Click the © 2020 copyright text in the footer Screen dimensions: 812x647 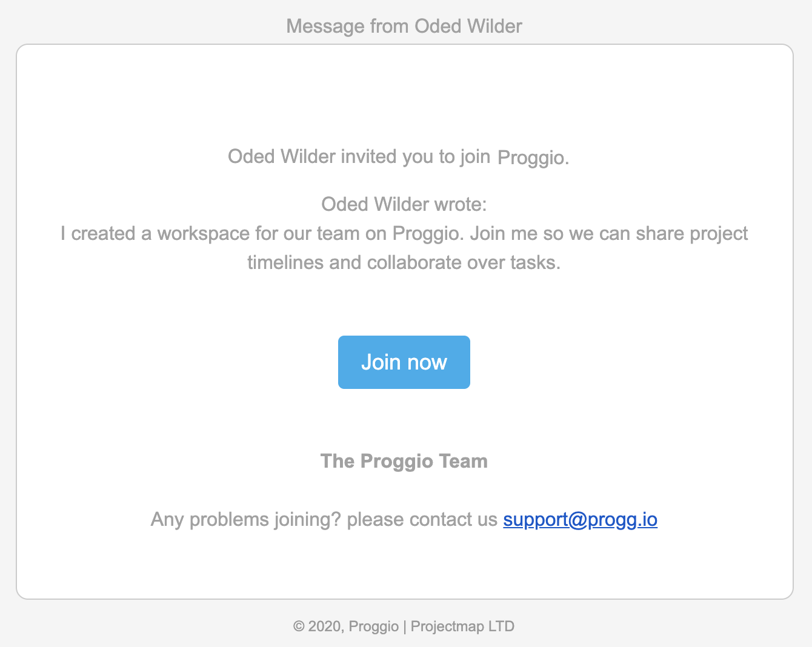[x=319, y=626]
